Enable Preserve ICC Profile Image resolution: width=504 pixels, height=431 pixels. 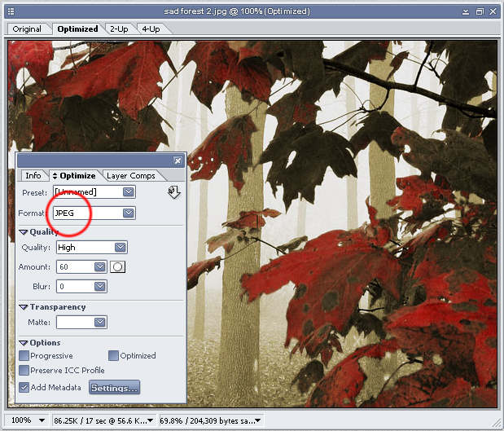point(24,371)
